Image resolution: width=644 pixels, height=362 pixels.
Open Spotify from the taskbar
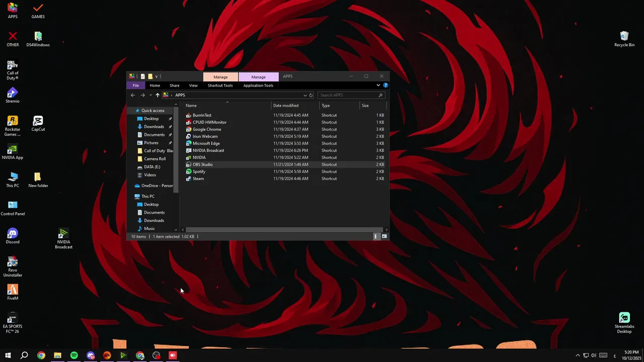point(74,355)
